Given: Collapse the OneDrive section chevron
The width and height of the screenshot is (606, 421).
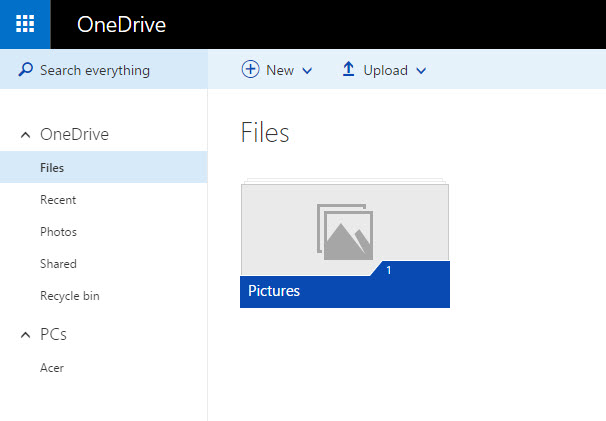Looking at the screenshot, I should click(x=25, y=135).
